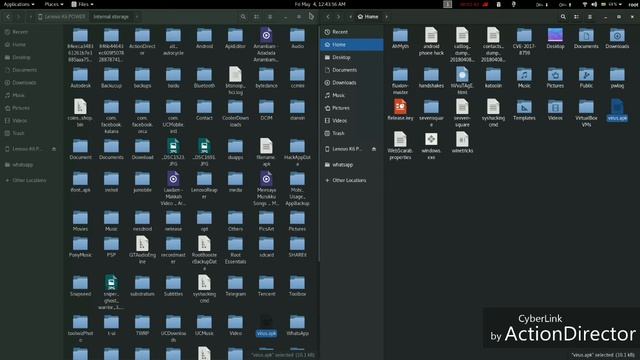640x360 pixels.
Task: Open the CoolerDownloads folder
Action: pos(235,113)
